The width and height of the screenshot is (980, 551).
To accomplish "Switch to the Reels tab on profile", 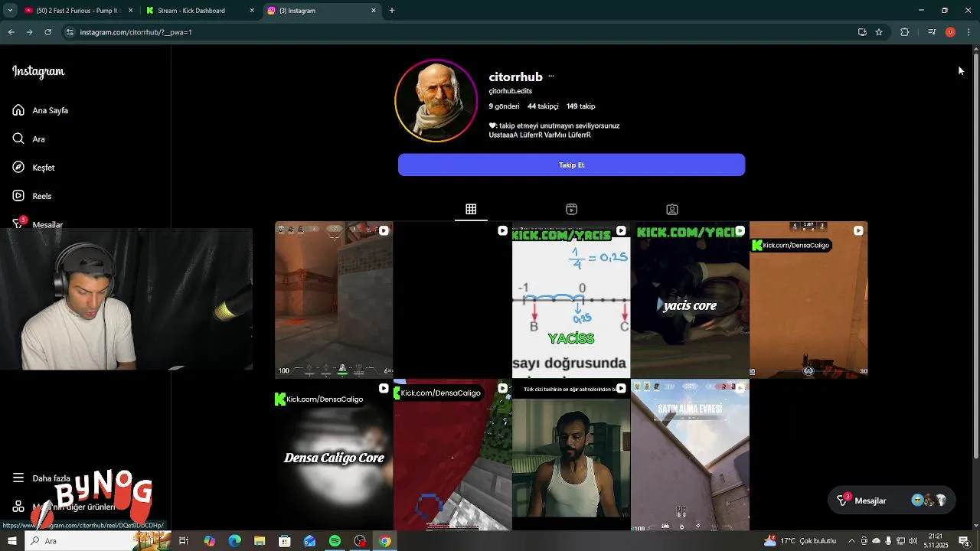I will (571, 210).
